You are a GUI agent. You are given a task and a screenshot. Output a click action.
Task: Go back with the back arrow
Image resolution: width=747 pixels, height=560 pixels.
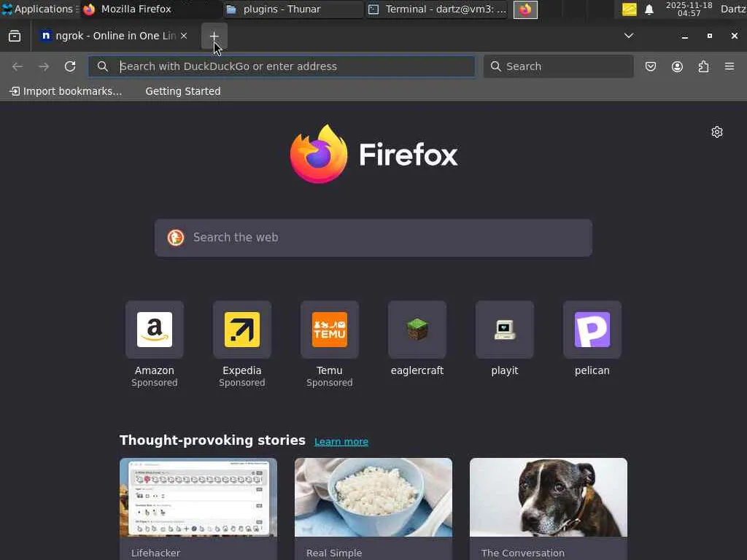click(x=18, y=66)
